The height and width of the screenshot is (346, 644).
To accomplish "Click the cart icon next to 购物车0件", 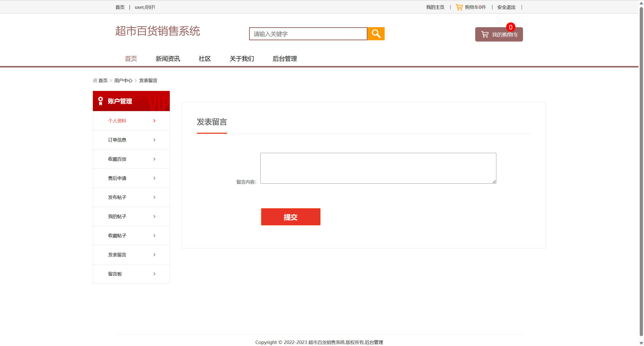I will click(459, 7).
